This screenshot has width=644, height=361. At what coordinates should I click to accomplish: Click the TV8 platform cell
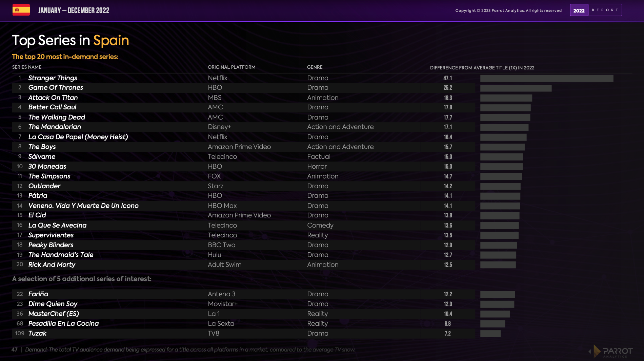coord(214,333)
